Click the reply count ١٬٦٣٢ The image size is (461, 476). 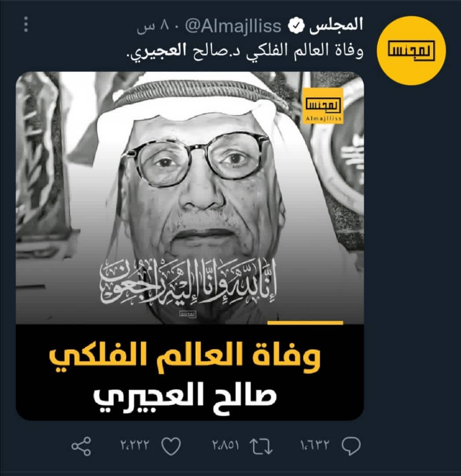(x=314, y=446)
